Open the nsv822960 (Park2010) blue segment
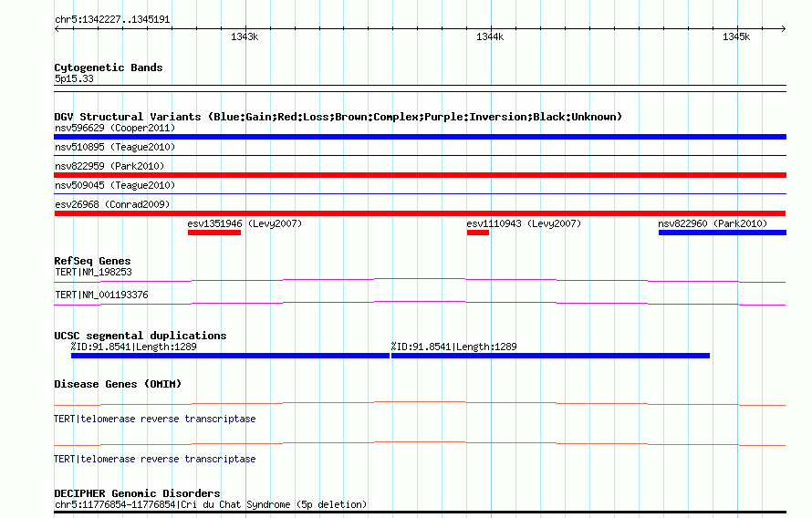 coord(723,233)
